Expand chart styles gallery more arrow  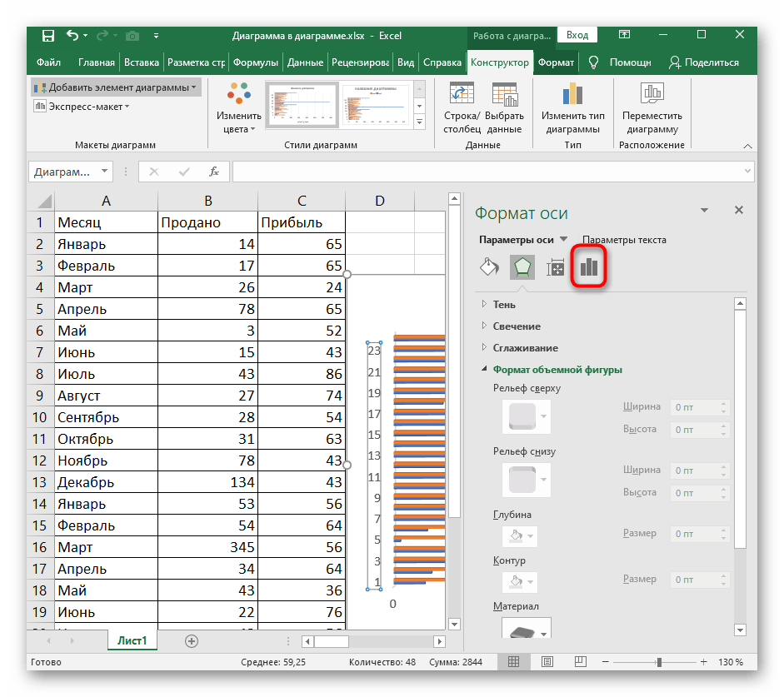(420, 121)
